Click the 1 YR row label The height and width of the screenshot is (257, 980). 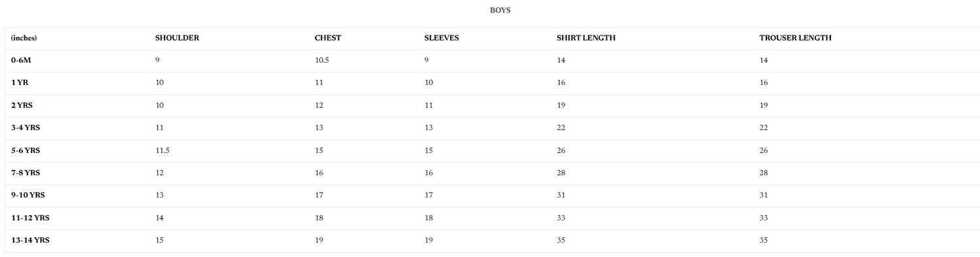coord(20,82)
